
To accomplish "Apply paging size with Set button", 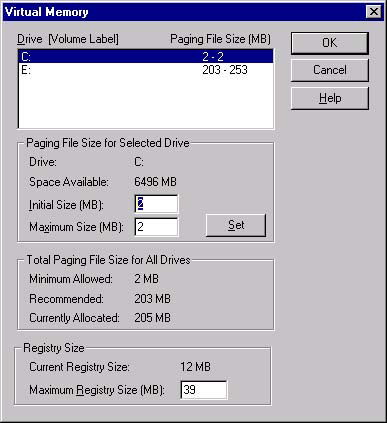I will (x=236, y=225).
